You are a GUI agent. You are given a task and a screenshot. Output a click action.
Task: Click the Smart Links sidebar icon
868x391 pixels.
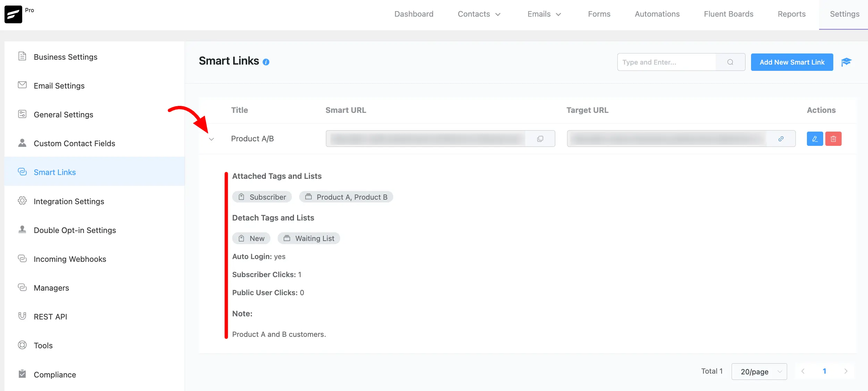22,172
